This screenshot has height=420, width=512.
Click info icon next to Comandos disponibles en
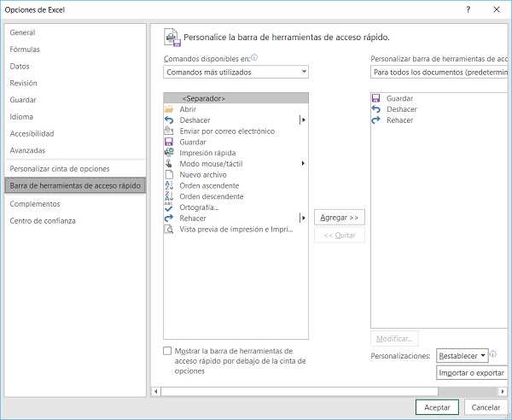[254, 57]
